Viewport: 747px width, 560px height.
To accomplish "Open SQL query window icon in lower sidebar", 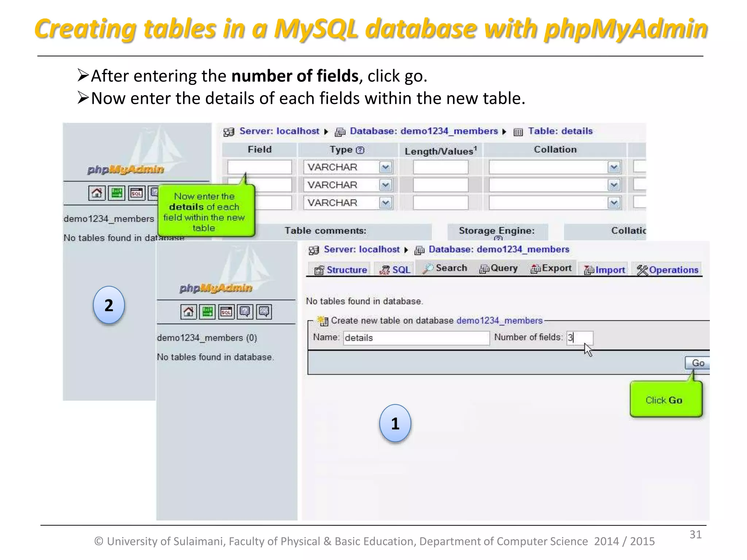I will (227, 312).
